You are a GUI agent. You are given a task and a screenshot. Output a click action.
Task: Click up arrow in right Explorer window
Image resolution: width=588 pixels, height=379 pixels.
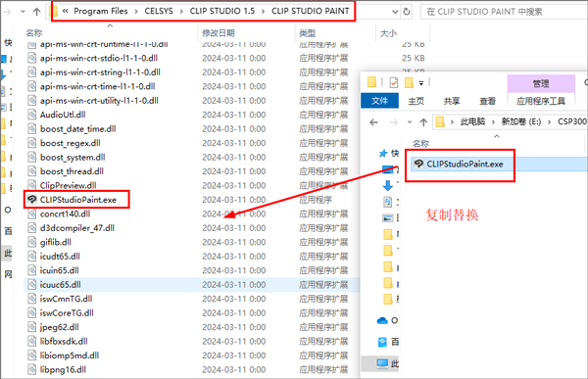[423, 121]
